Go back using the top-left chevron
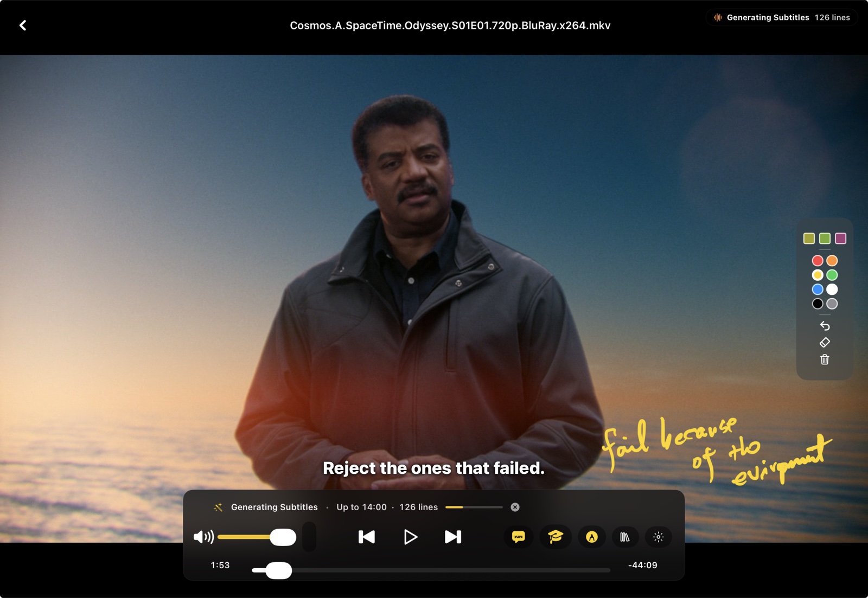868x598 pixels. tap(23, 25)
